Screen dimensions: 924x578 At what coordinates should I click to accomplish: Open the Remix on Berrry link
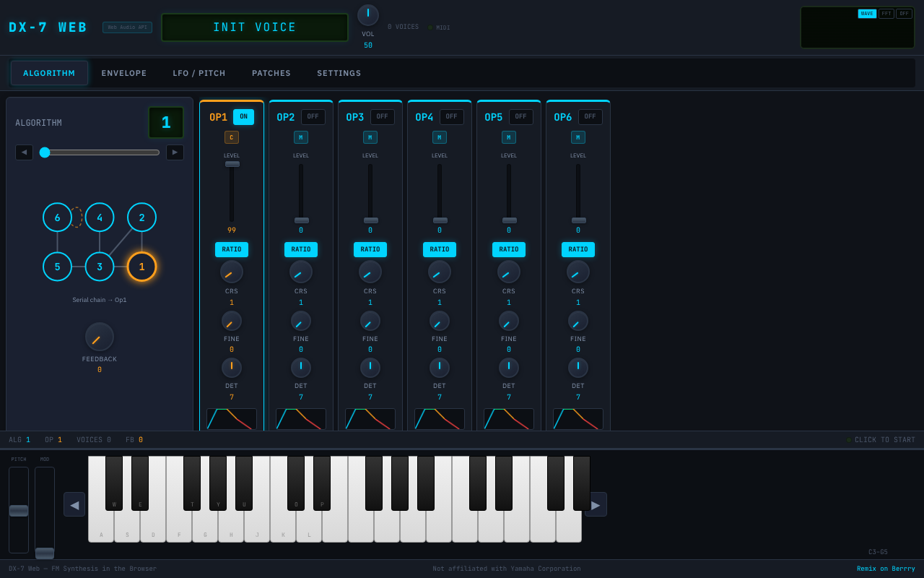point(886,568)
